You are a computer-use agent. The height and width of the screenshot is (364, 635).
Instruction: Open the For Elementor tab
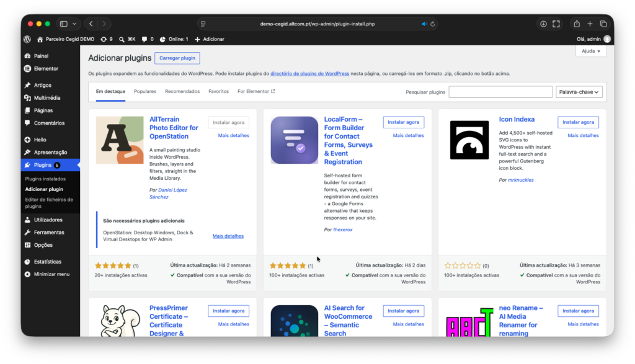[256, 92]
